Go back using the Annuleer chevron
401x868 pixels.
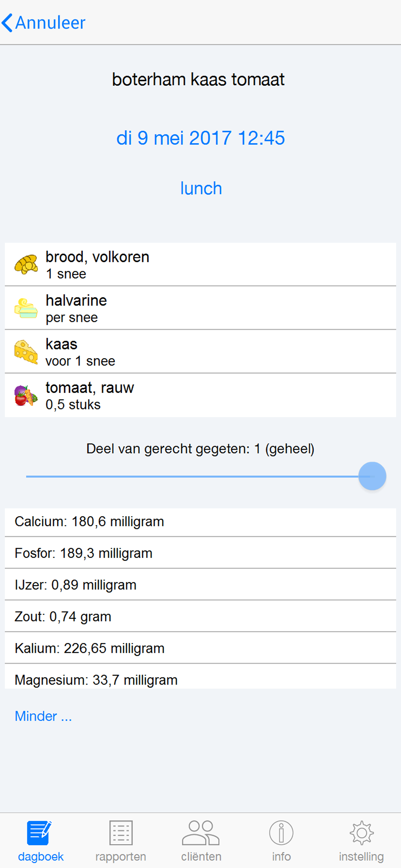tap(7, 23)
